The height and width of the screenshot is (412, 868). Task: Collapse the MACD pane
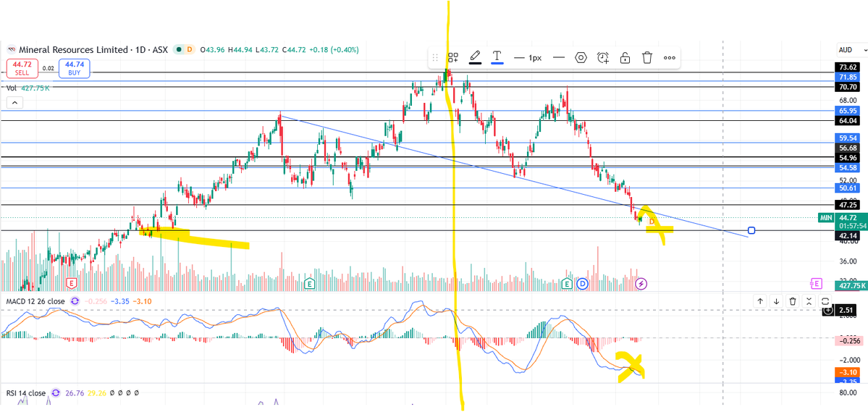(x=809, y=301)
